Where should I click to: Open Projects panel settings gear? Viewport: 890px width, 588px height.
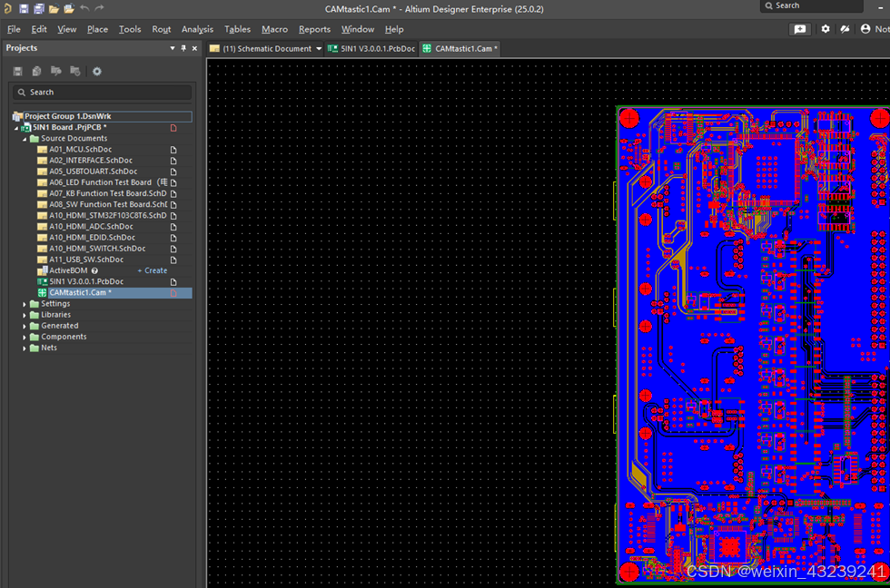tap(97, 71)
